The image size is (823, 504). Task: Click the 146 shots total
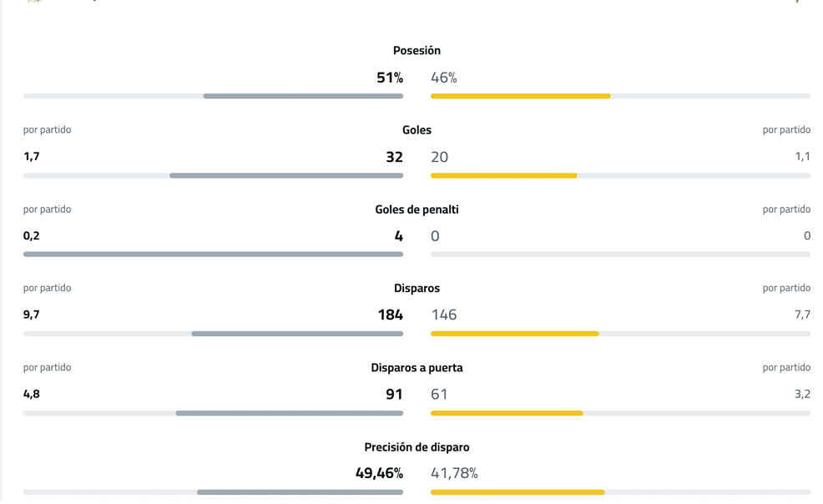[x=444, y=315]
